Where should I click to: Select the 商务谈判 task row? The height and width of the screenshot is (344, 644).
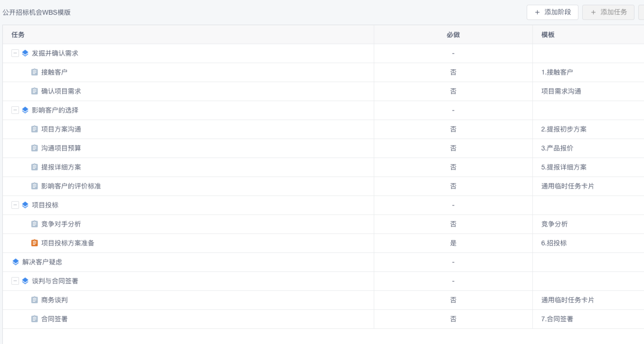pos(54,300)
